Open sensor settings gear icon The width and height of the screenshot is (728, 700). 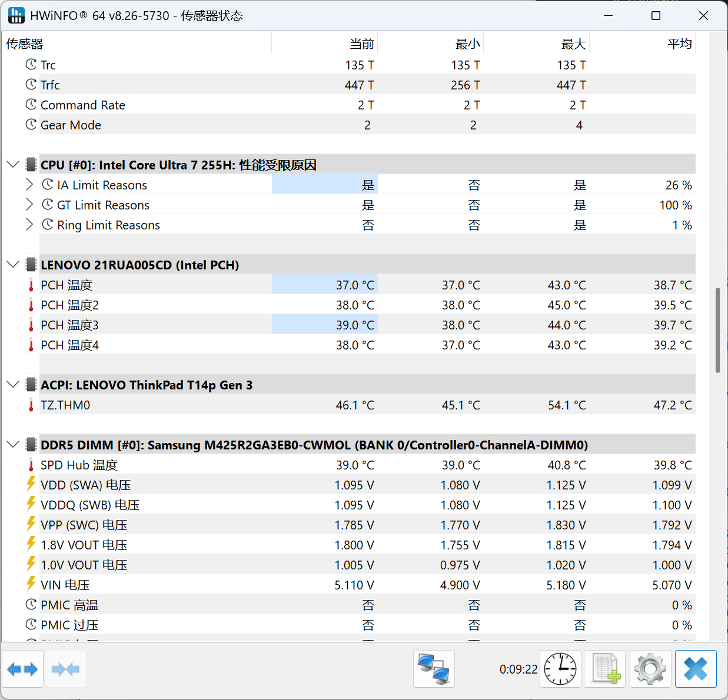[650, 669]
